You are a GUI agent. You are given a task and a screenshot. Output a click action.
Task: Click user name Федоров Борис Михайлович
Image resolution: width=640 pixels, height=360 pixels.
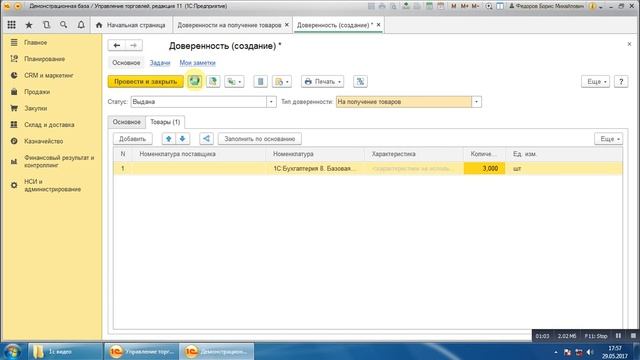click(x=547, y=6)
